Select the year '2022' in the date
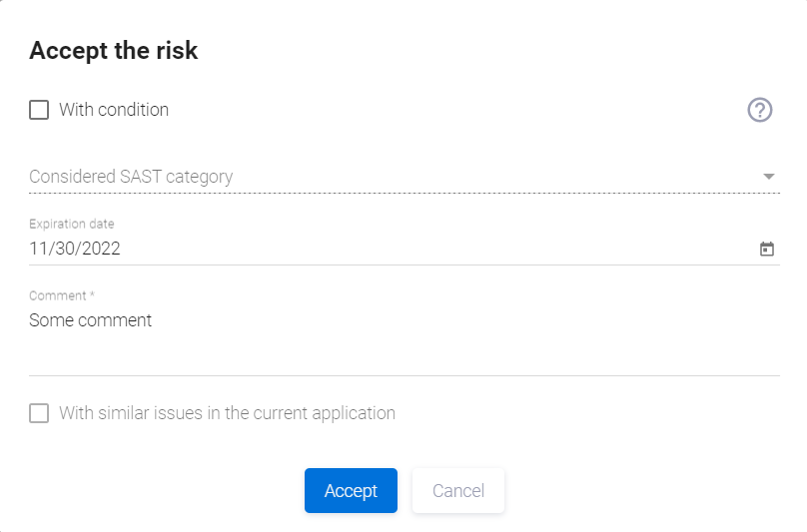 point(101,249)
